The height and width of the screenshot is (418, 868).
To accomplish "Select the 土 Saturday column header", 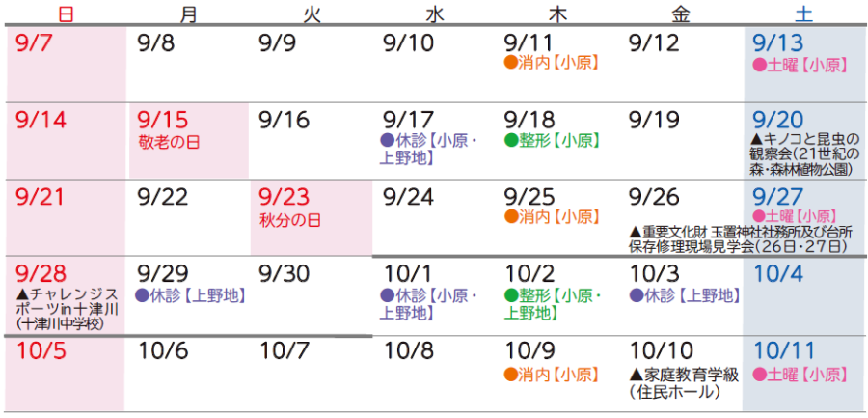I will coord(803,14).
